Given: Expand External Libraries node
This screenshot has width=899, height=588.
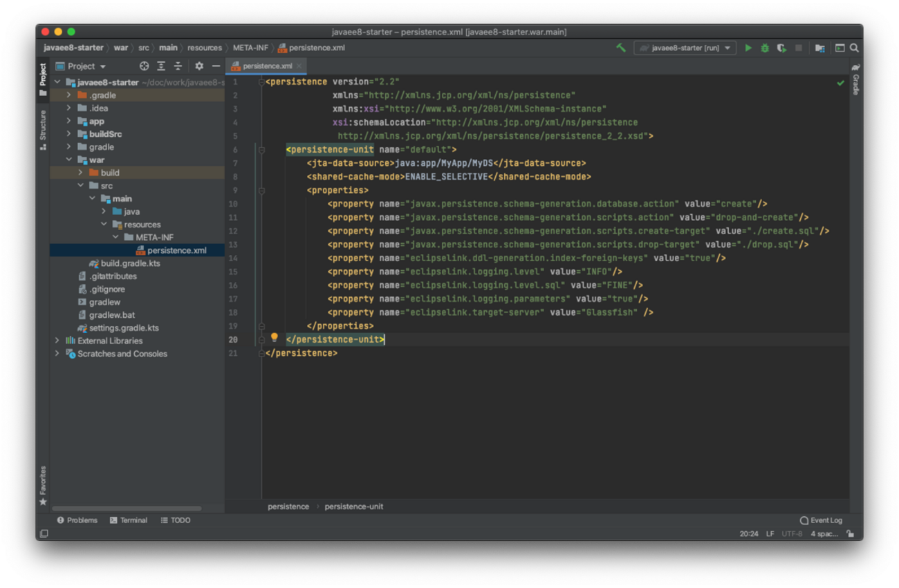Looking at the screenshot, I should pos(57,341).
